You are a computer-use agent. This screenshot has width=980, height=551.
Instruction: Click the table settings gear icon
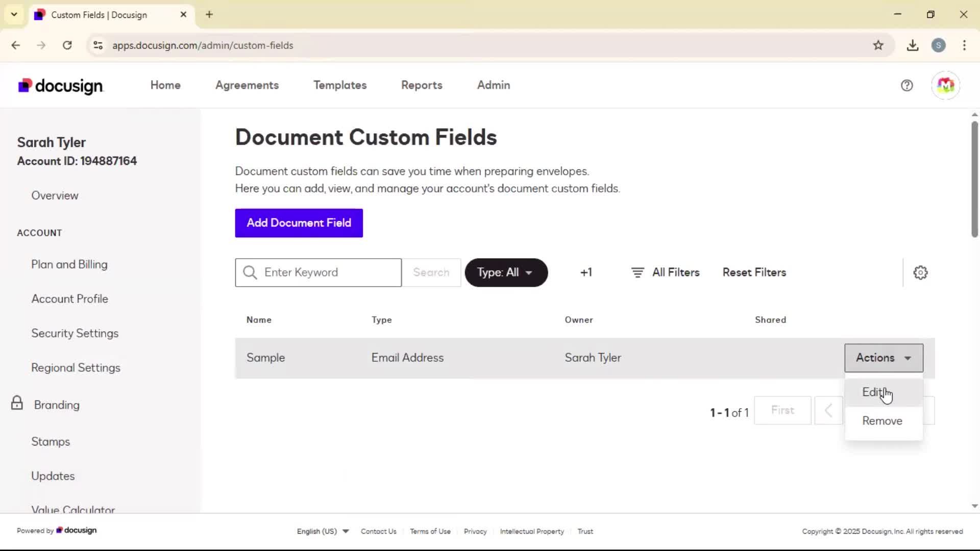click(920, 272)
